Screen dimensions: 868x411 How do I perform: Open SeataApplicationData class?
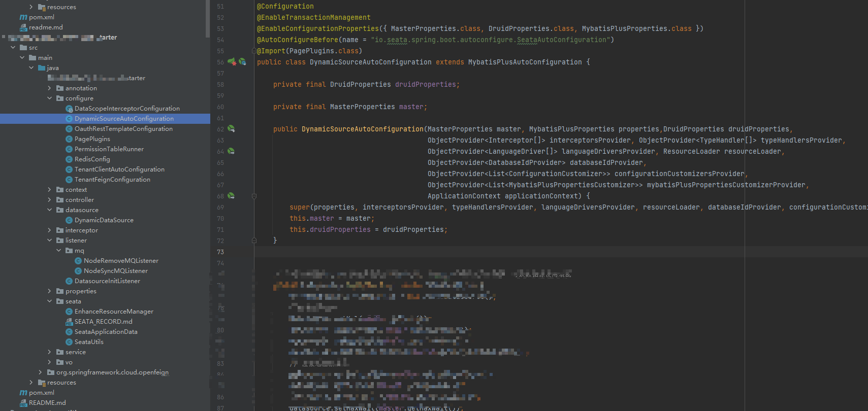tap(106, 332)
